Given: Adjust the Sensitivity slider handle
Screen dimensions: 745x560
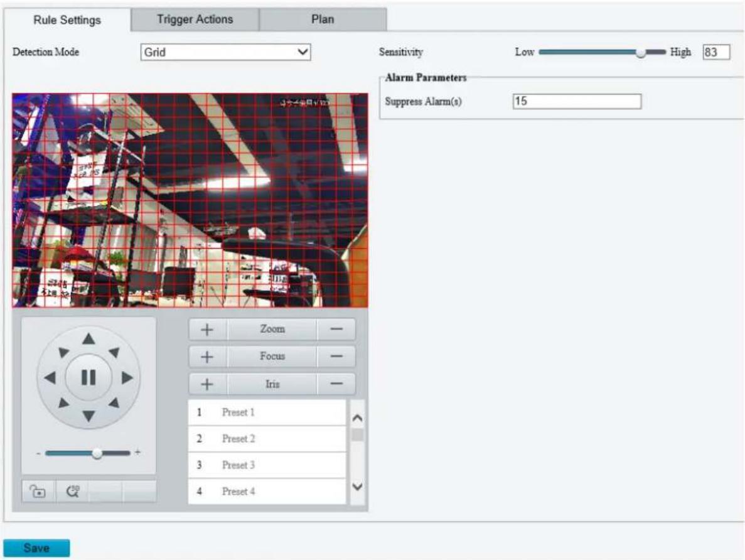Looking at the screenshot, I should coord(640,52).
